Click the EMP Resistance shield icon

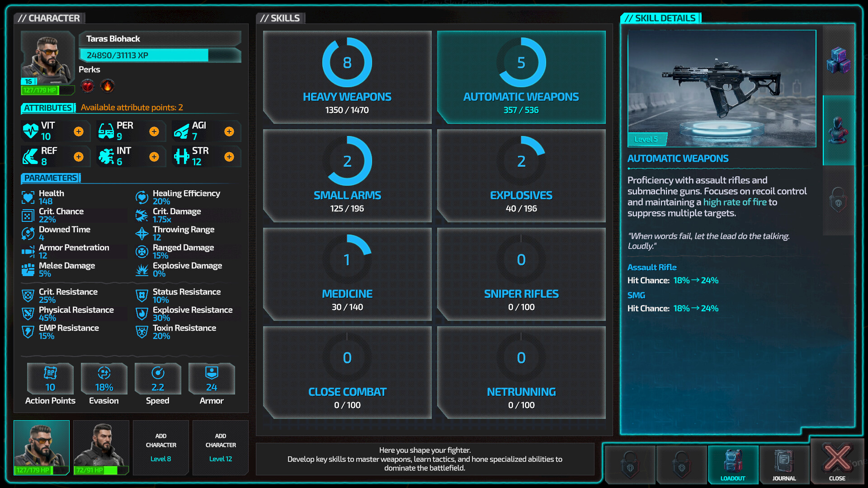click(28, 332)
